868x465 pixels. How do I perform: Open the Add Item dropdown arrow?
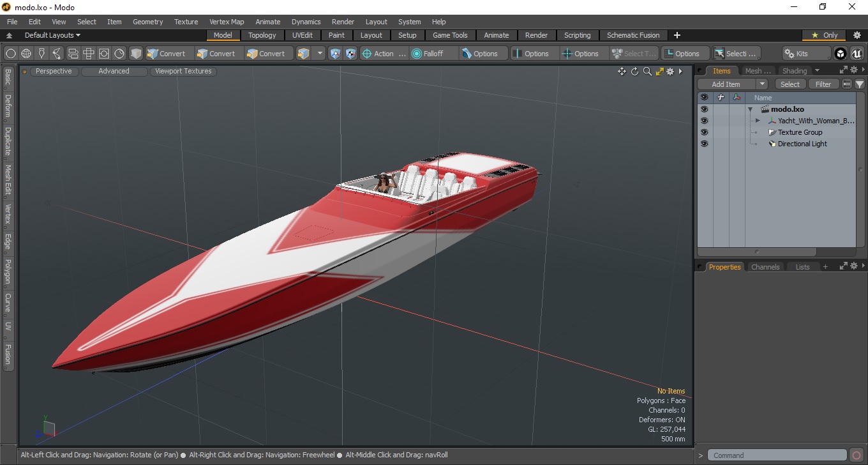pos(761,84)
